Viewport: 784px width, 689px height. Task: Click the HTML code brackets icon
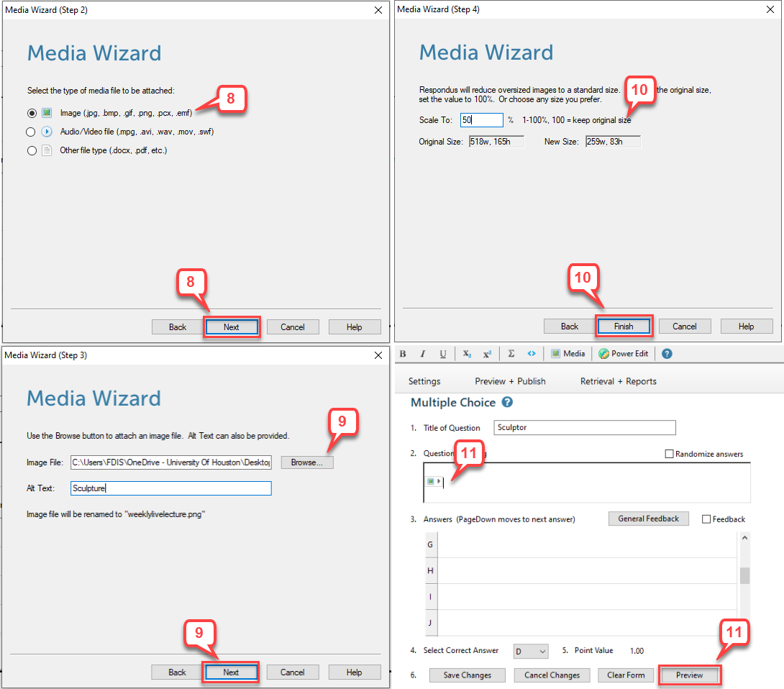(x=532, y=354)
